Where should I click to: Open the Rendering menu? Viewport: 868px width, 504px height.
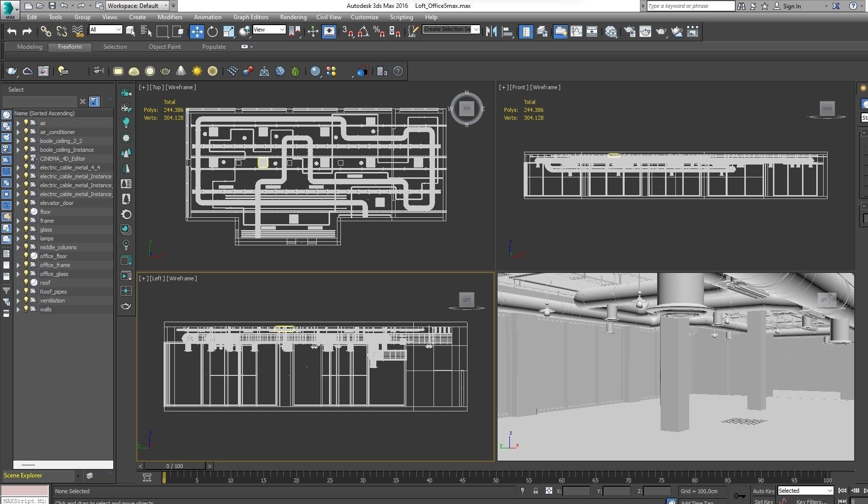[x=293, y=17]
